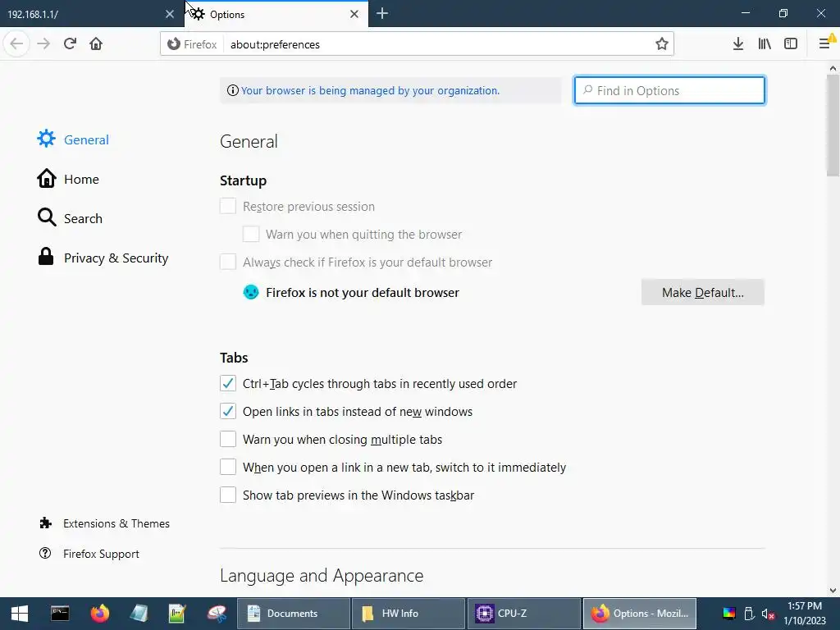Click the Language and Appearance heading
The height and width of the screenshot is (630, 840).
coord(322,575)
